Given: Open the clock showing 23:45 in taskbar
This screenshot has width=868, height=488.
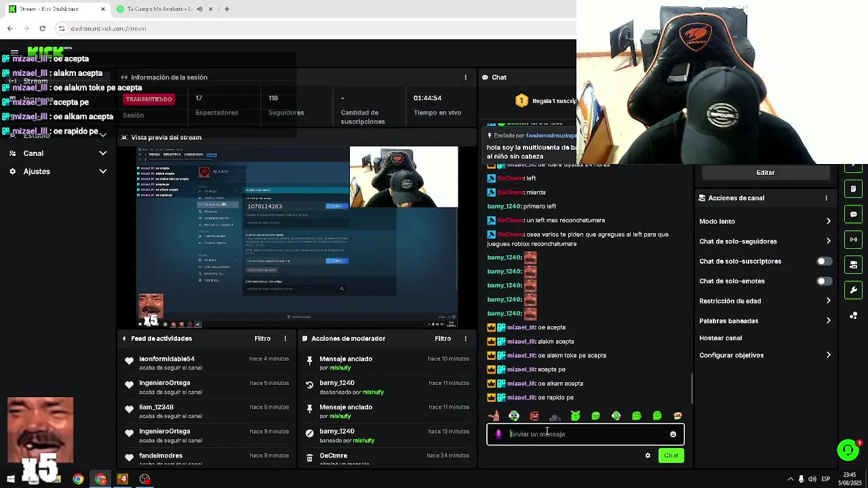Looking at the screenshot, I should pyautogui.click(x=850, y=479).
